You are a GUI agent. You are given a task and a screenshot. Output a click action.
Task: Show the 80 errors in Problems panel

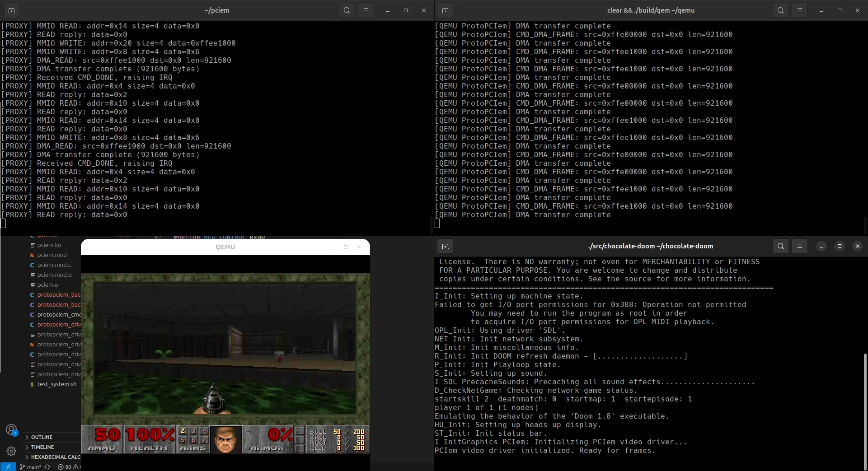65,467
